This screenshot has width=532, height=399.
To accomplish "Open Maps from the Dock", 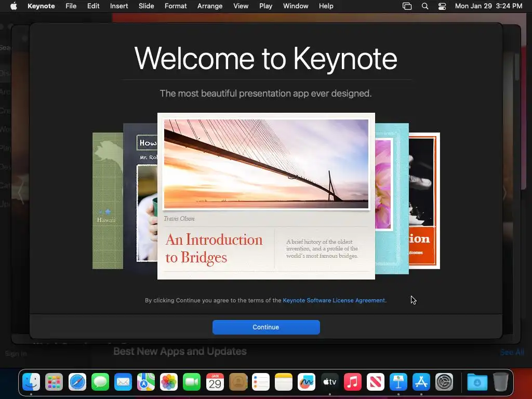I will (x=146, y=382).
